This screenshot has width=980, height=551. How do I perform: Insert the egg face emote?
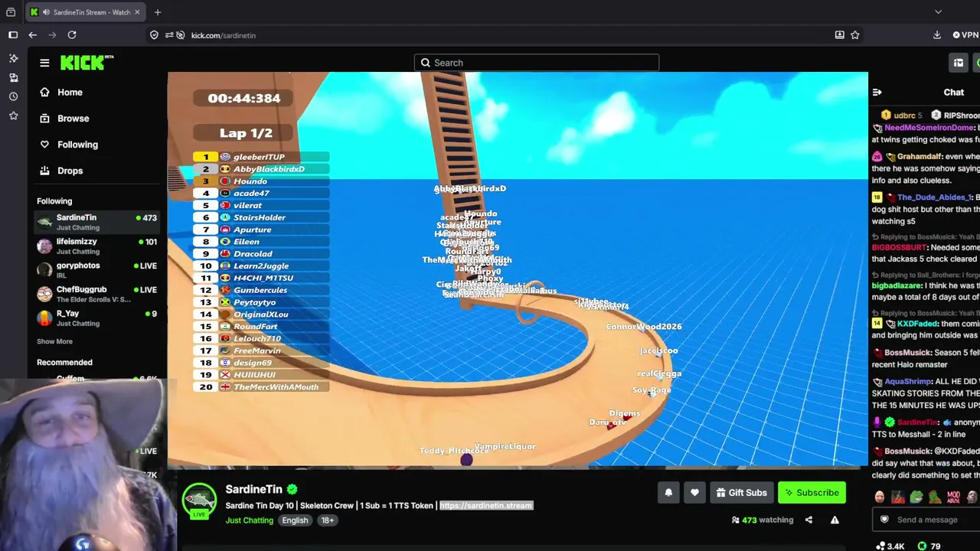pyautogui.click(x=880, y=497)
